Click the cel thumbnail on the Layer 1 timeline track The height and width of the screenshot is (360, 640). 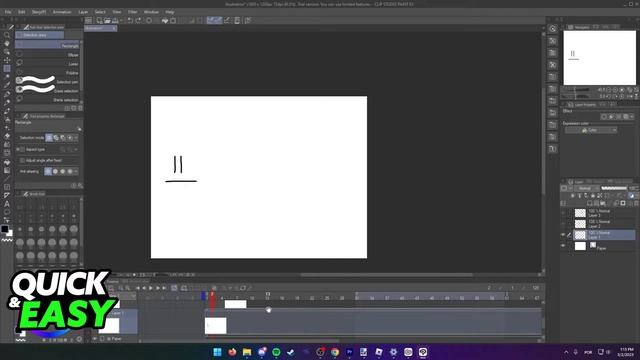click(216, 326)
